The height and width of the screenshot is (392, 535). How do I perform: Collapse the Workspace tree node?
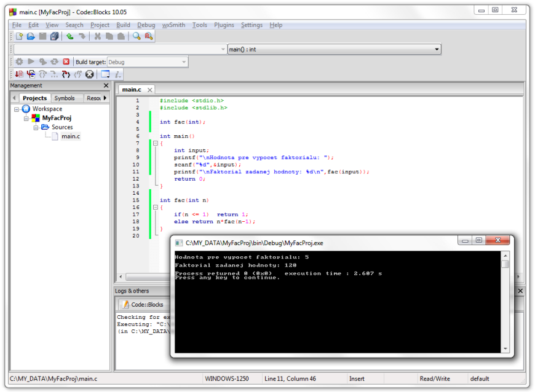tap(17, 109)
